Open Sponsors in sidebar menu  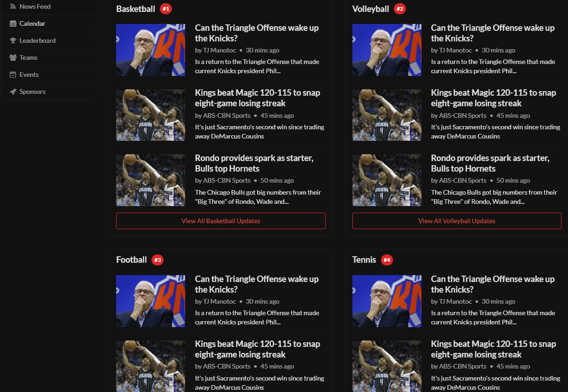[48, 92]
